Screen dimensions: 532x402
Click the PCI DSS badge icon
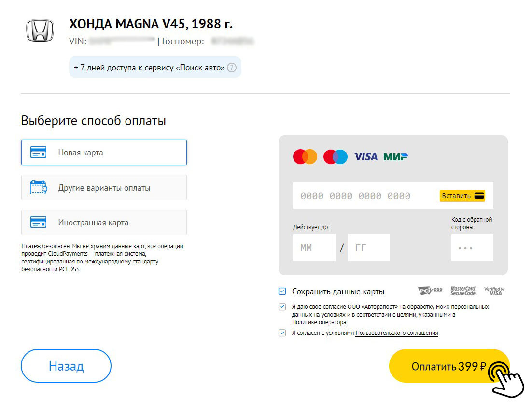(430, 291)
